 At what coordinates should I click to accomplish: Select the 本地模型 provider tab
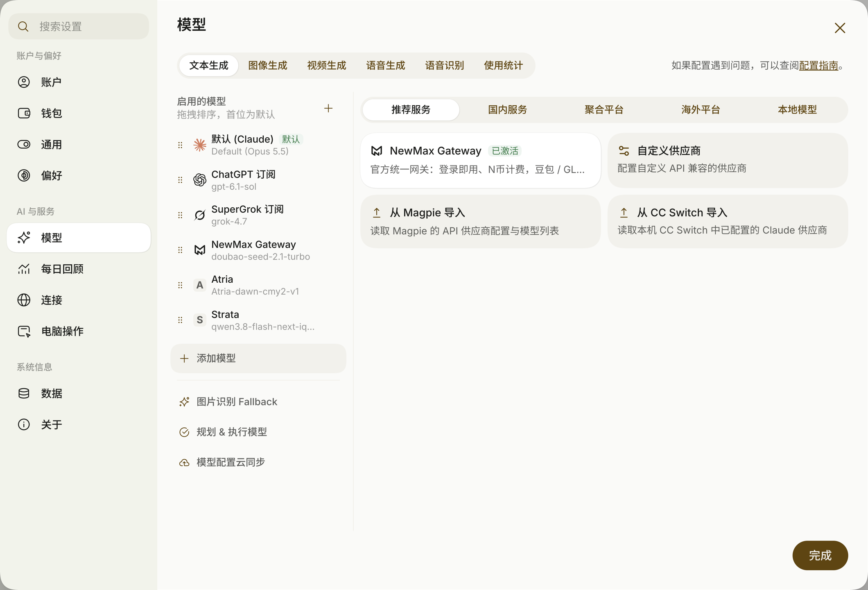click(798, 110)
